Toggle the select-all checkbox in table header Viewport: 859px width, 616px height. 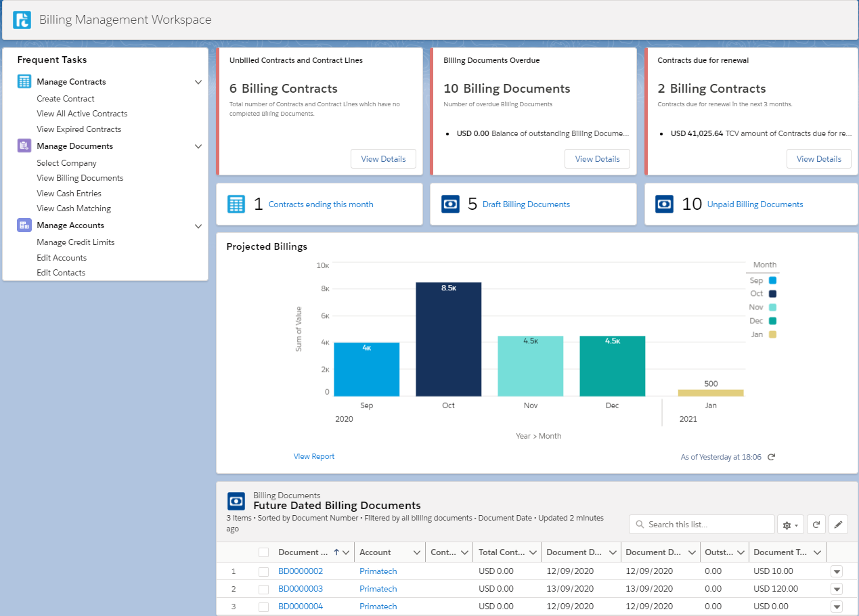[263, 552]
